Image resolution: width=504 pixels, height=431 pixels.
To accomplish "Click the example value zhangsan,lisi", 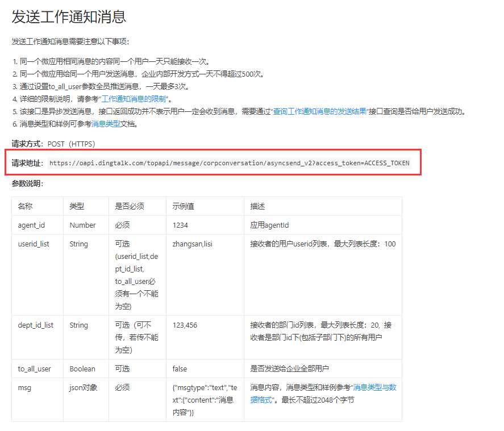I will point(192,244).
